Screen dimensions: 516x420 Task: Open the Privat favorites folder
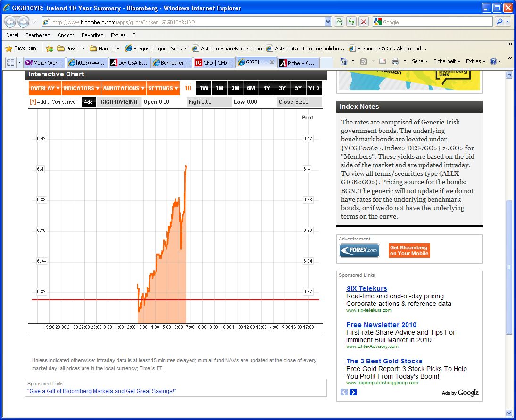click(70, 49)
